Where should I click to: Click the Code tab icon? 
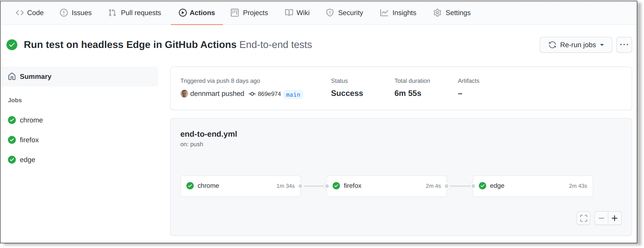[x=19, y=13]
